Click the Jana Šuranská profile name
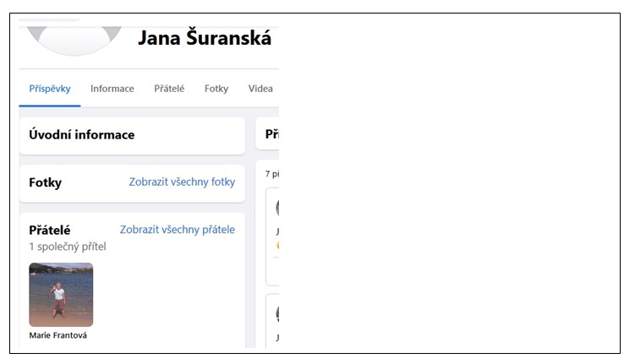The image size is (635, 364). [x=205, y=38]
